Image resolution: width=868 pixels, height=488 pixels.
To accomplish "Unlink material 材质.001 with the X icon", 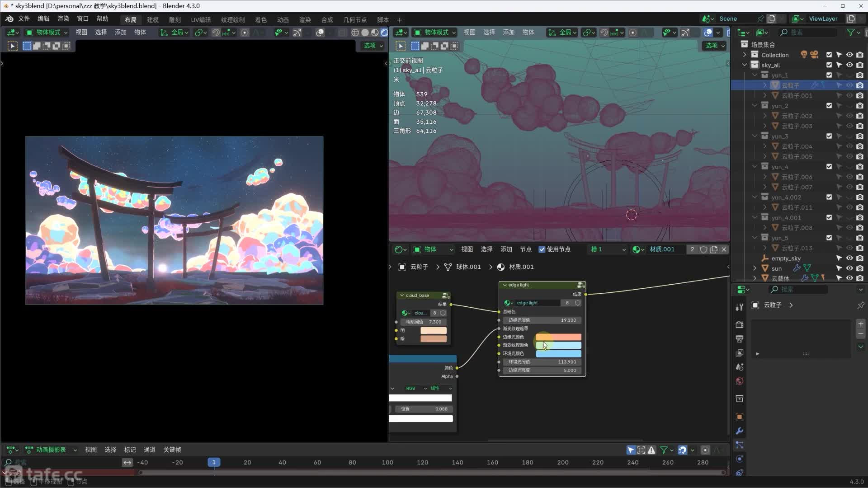I will point(724,249).
